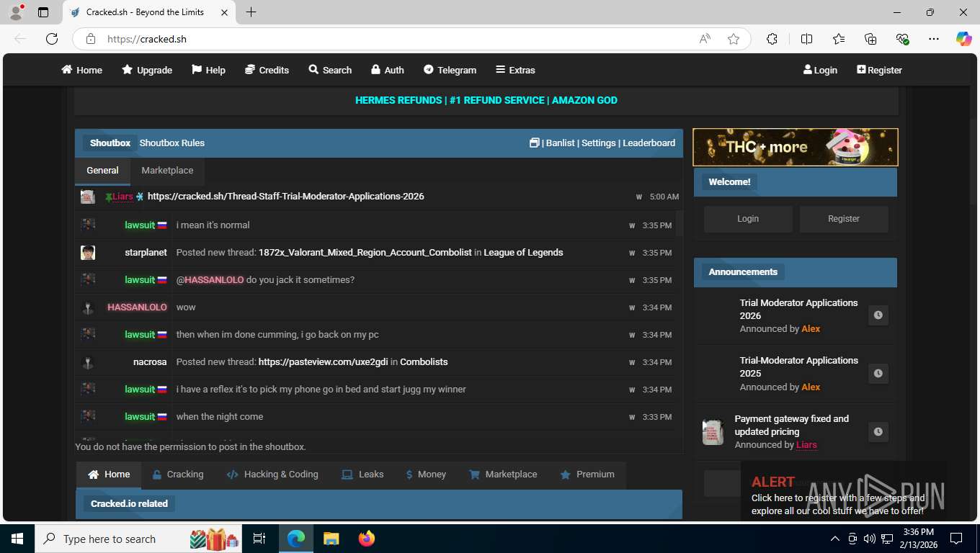Pop out the shoutbox window icon
980x553 pixels.
tap(534, 143)
